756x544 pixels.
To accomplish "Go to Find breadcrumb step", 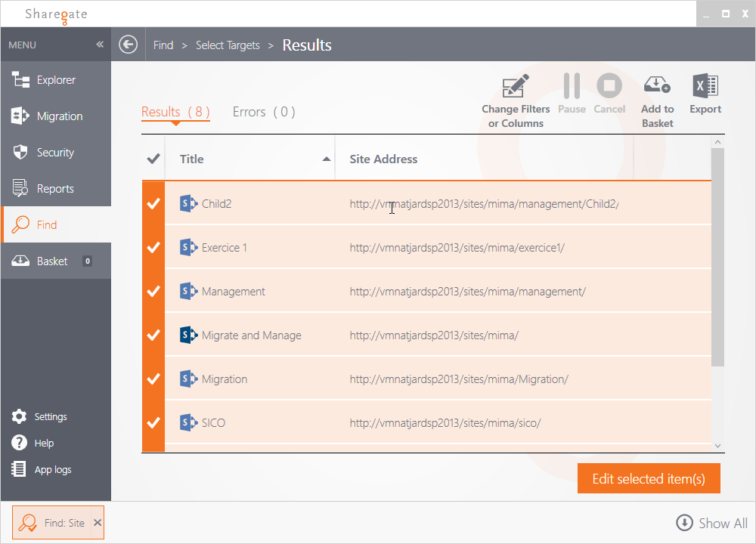I will 163,45.
